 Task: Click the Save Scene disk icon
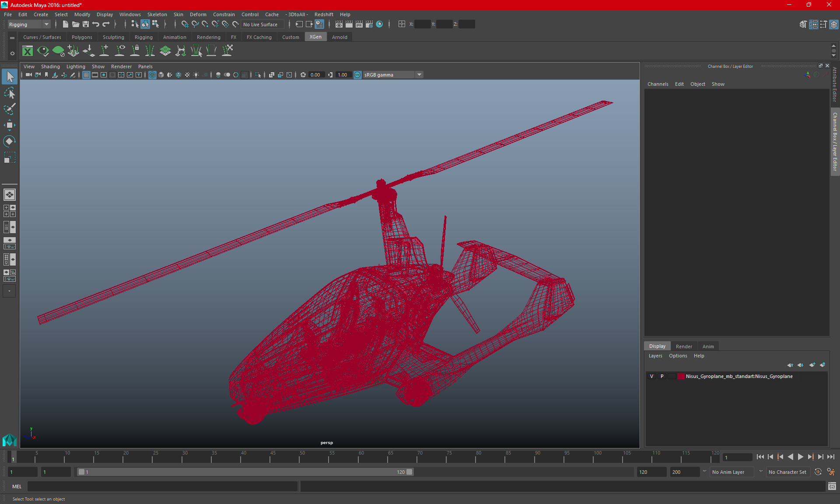click(86, 24)
